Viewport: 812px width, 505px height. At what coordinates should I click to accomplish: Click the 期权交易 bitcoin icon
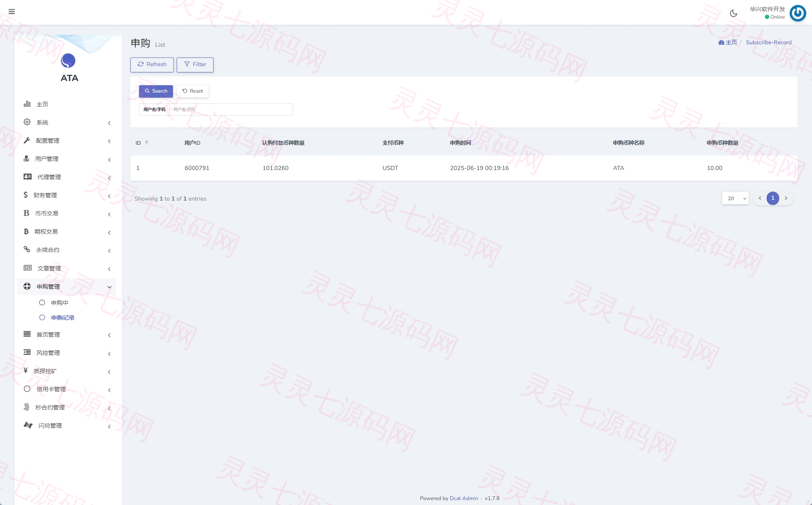[x=26, y=231]
